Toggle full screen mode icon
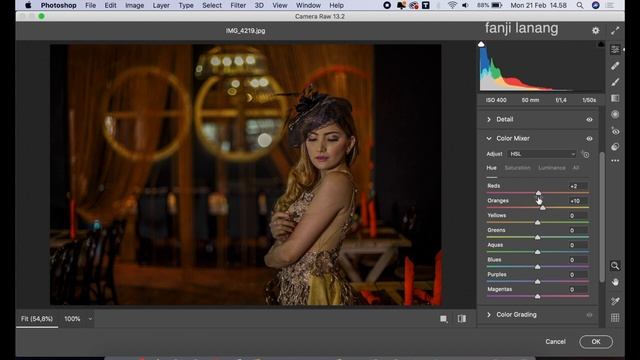This screenshot has width=640, height=360. tap(615, 31)
